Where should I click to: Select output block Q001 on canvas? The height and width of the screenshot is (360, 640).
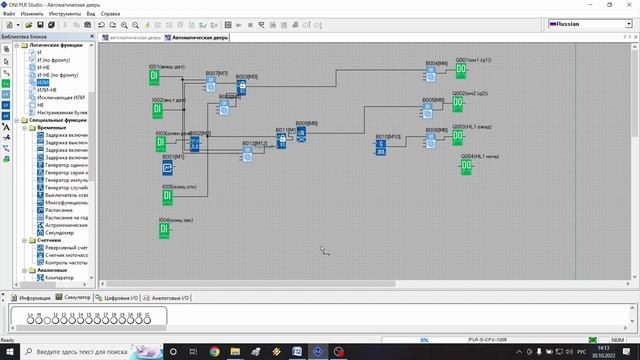click(461, 71)
